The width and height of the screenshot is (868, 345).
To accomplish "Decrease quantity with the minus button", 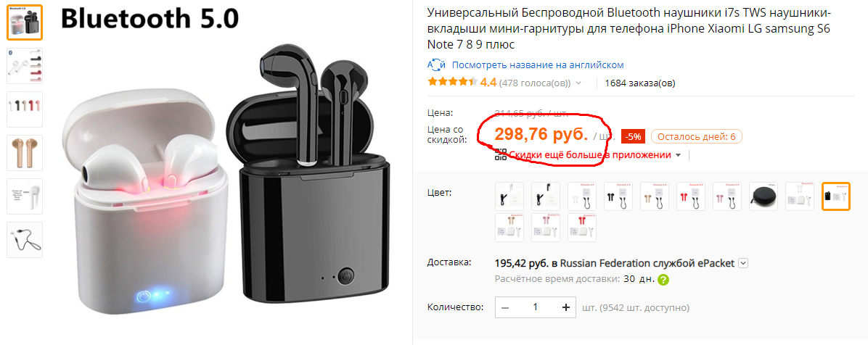I will coord(505,307).
